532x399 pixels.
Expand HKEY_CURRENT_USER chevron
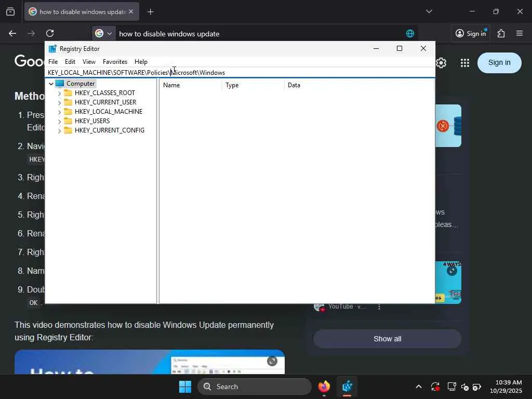coord(59,102)
